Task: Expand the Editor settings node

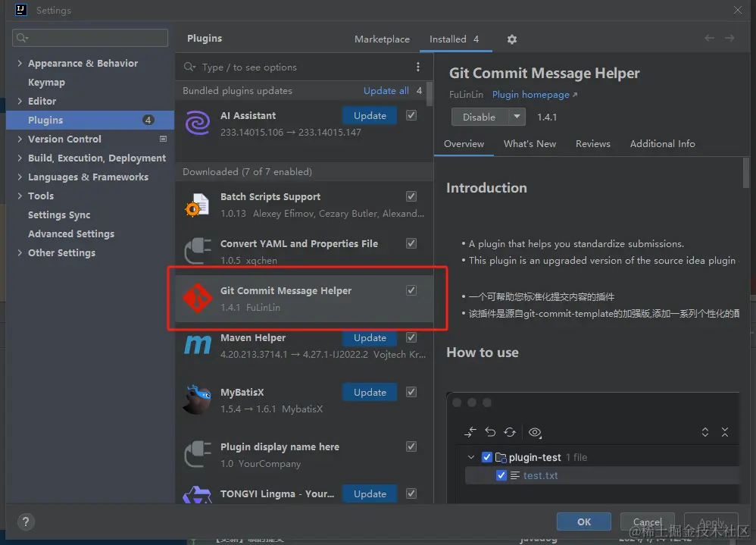Action: [x=20, y=101]
